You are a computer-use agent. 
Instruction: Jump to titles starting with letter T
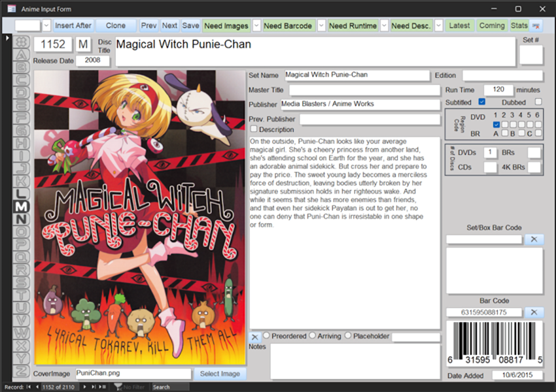pos(22,295)
